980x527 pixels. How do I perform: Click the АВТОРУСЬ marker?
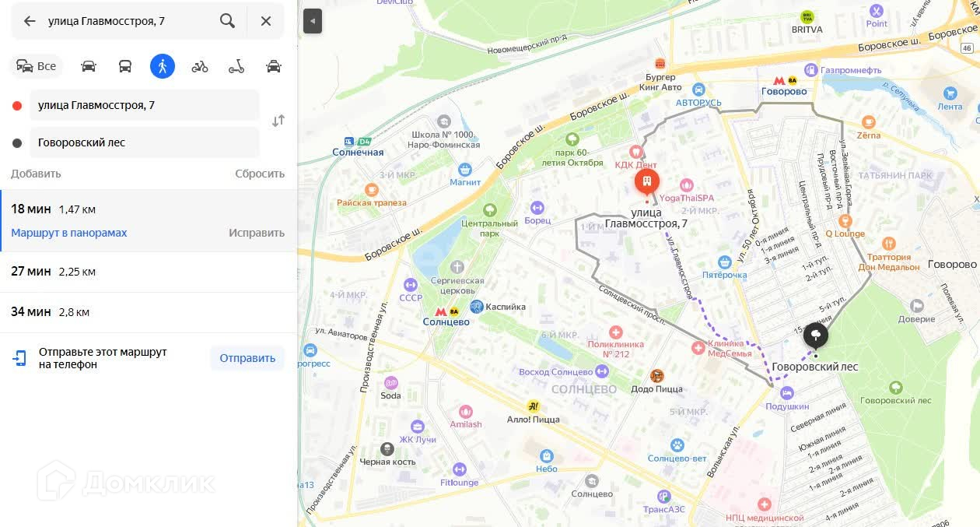(698, 90)
